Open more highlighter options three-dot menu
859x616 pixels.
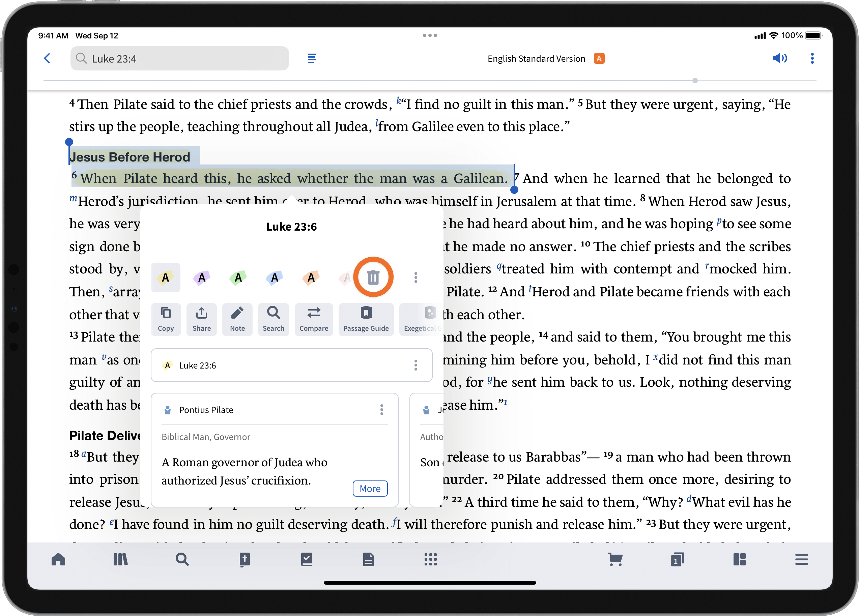click(x=416, y=277)
